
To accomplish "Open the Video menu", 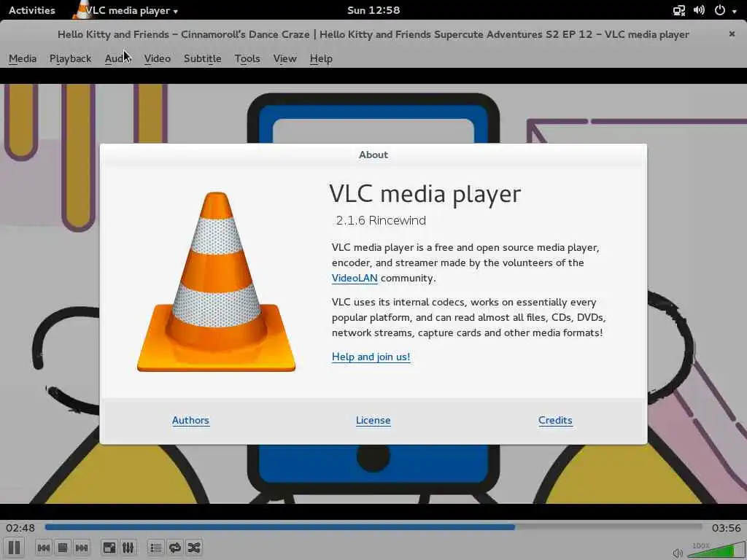I will 158,58.
